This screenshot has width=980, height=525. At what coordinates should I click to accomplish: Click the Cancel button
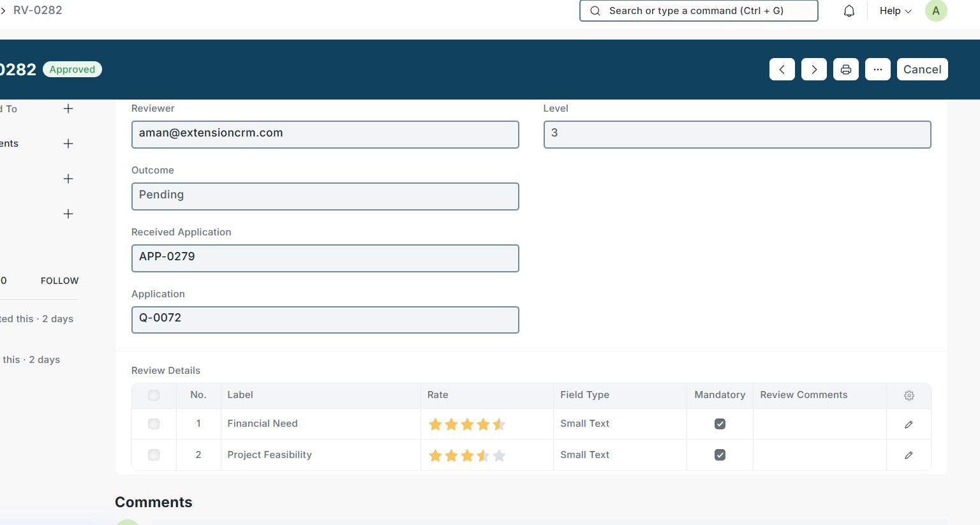click(x=922, y=70)
